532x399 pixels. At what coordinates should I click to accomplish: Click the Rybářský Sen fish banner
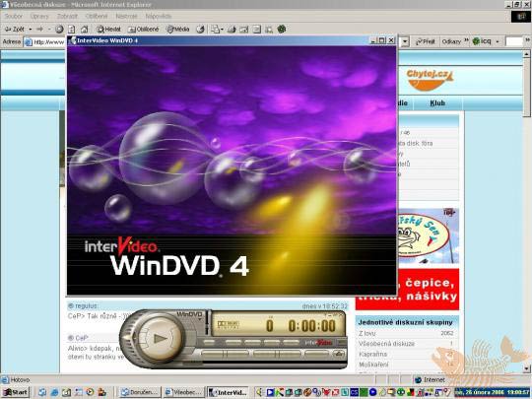(428, 235)
